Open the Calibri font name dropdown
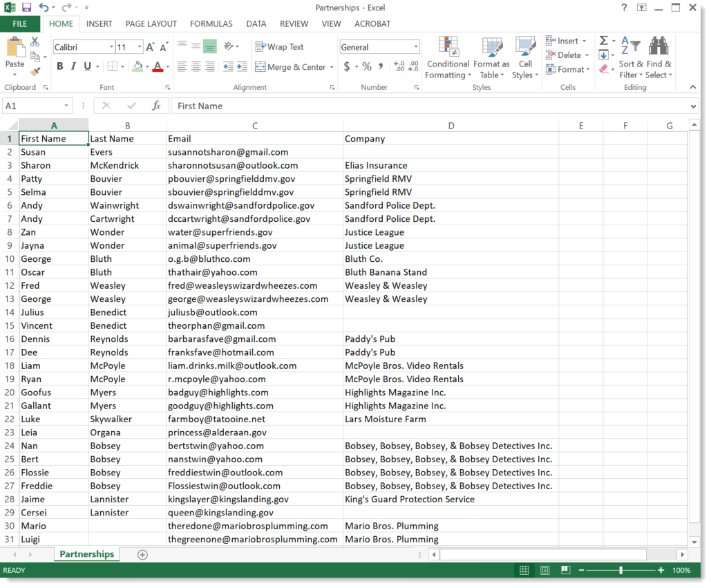The image size is (711, 588). pos(111,47)
